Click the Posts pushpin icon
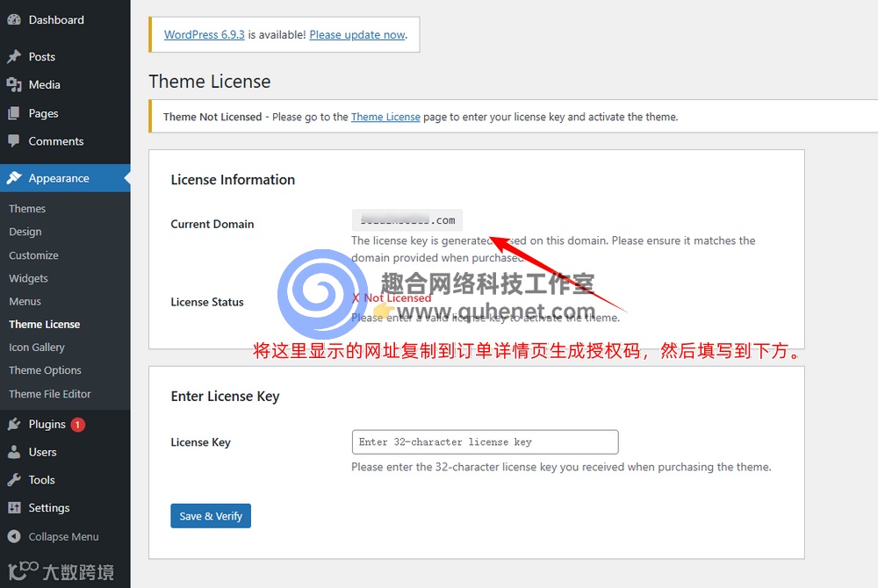 14,56
